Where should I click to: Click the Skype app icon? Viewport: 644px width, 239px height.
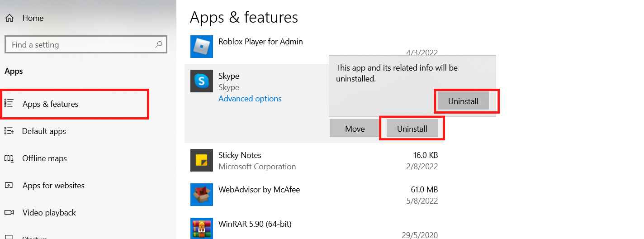click(x=202, y=81)
